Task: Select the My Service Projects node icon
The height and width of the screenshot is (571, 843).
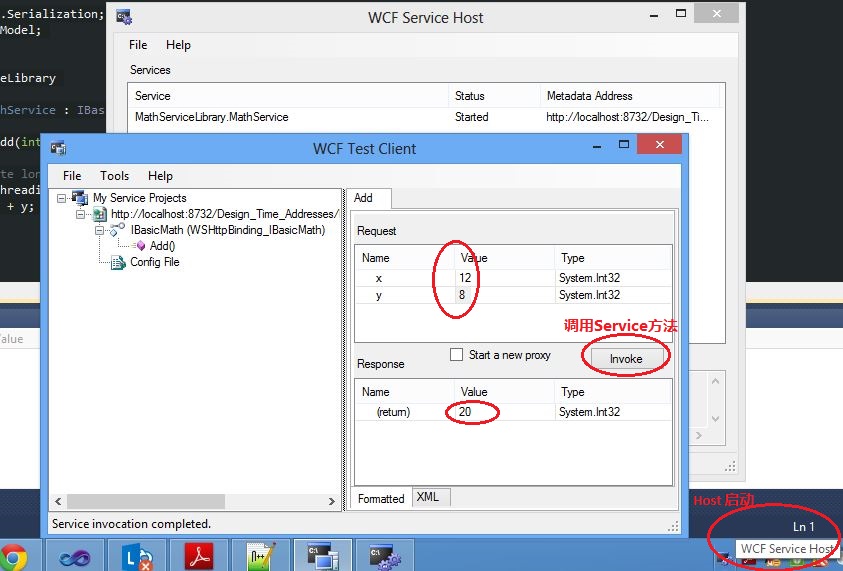Action: [x=80, y=198]
